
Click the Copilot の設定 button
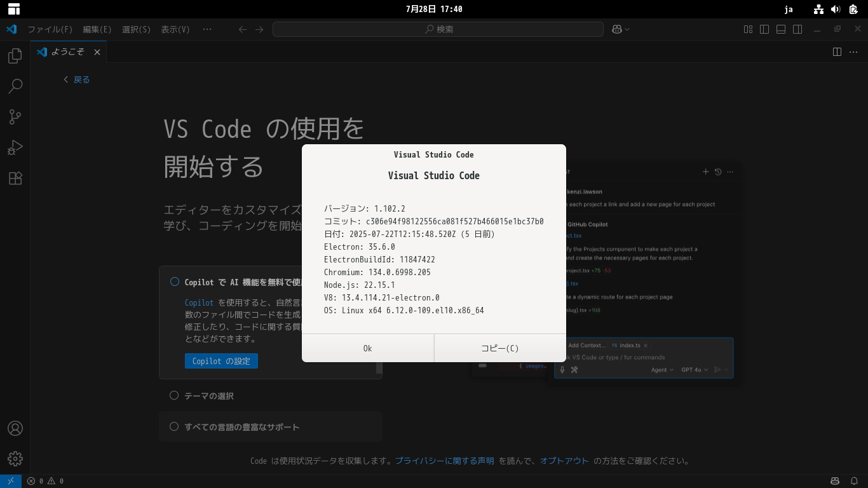point(221,361)
